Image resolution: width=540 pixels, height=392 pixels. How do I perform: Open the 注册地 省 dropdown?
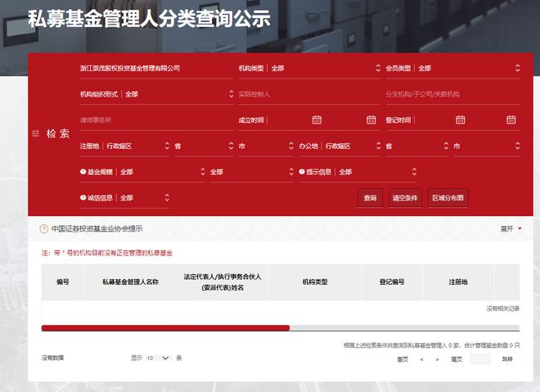pos(204,146)
